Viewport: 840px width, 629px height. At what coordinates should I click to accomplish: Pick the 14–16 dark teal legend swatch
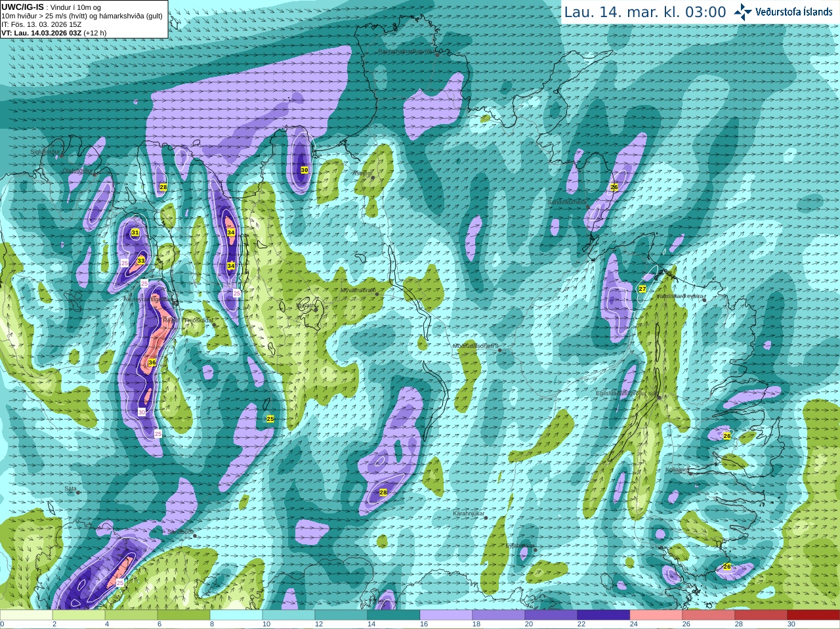coord(394,615)
